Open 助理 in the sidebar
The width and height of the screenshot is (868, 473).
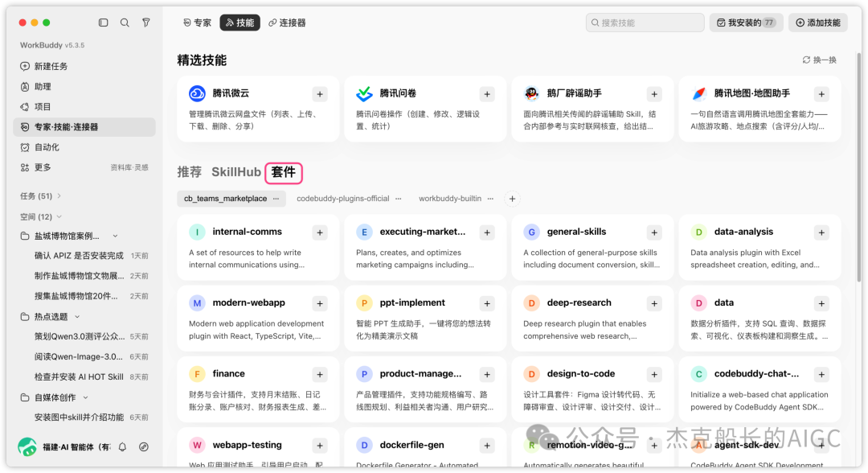pyautogui.click(x=84, y=87)
